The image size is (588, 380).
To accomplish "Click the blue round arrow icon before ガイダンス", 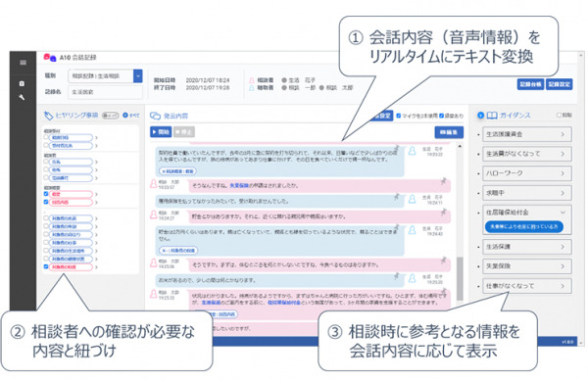I will (x=481, y=116).
